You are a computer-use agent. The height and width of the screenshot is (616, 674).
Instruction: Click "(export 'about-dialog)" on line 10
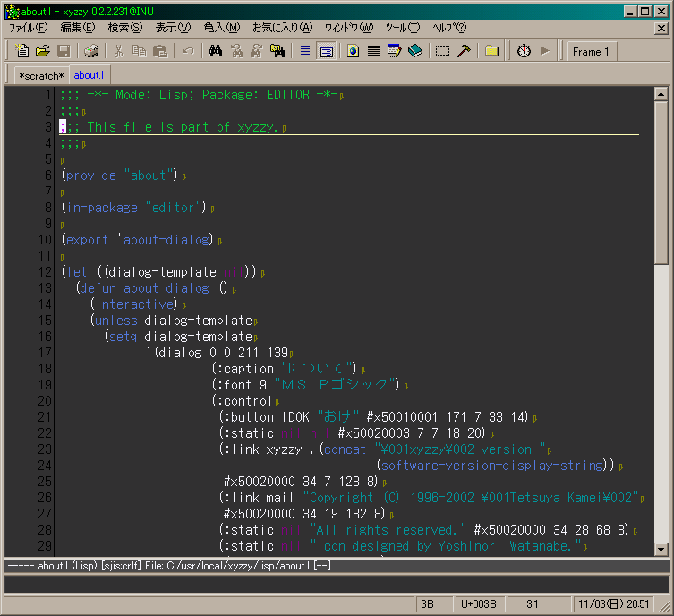pyautogui.click(x=137, y=240)
